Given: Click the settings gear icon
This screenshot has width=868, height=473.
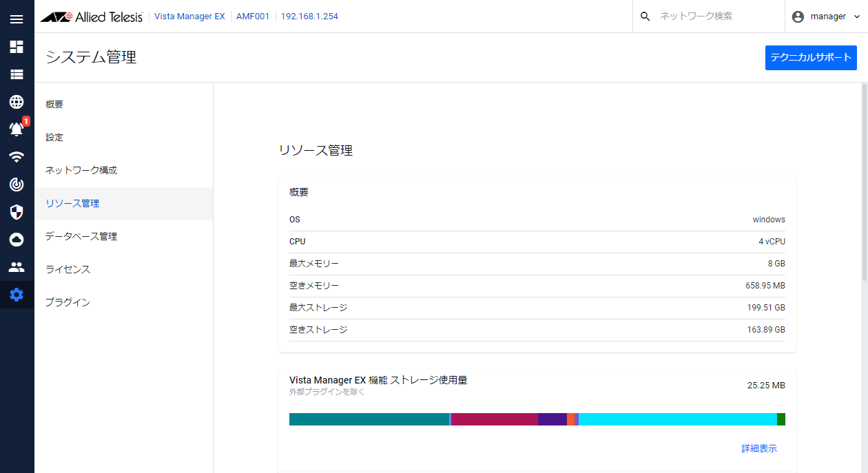Looking at the screenshot, I should click(x=17, y=295).
